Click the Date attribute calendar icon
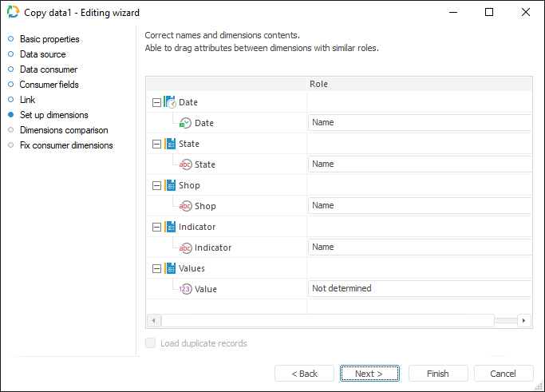Screen dimensions: 545x392 point(185,123)
